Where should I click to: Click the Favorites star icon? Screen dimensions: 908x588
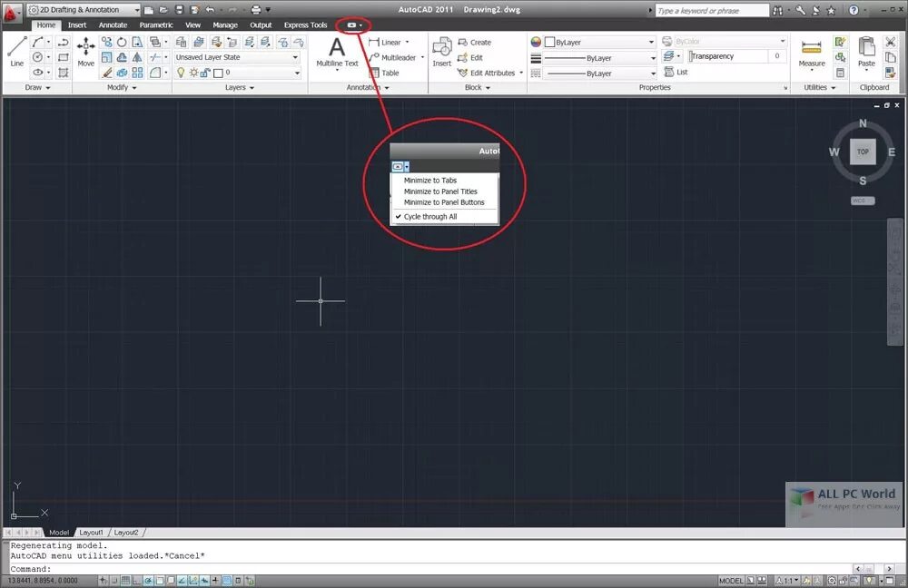click(831, 10)
